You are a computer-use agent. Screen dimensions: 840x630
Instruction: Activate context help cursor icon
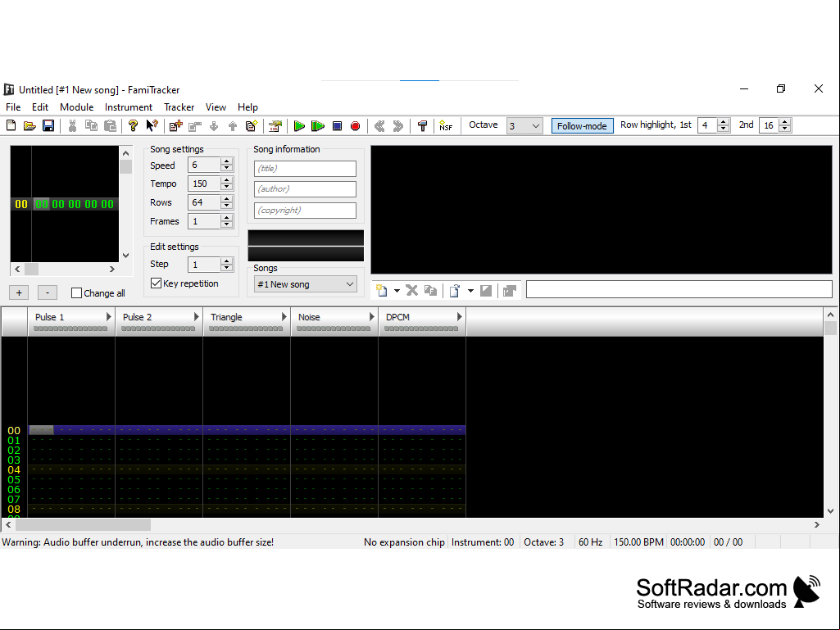152,126
